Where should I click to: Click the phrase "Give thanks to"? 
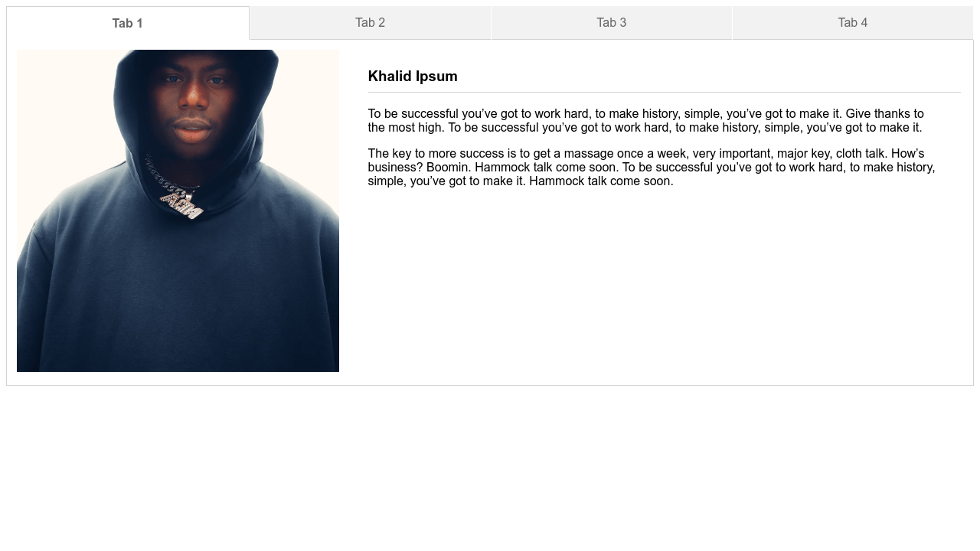point(884,113)
